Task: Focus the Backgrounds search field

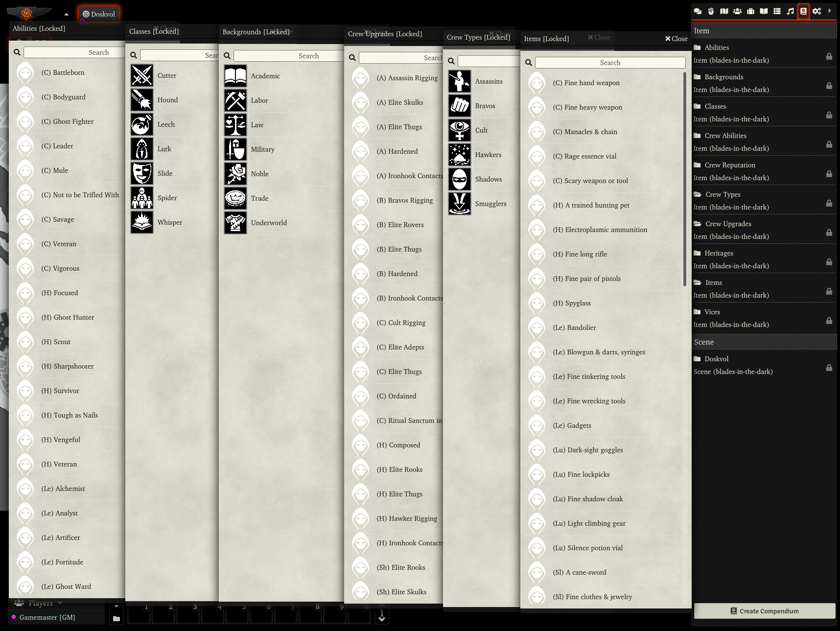Action: [289, 56]
